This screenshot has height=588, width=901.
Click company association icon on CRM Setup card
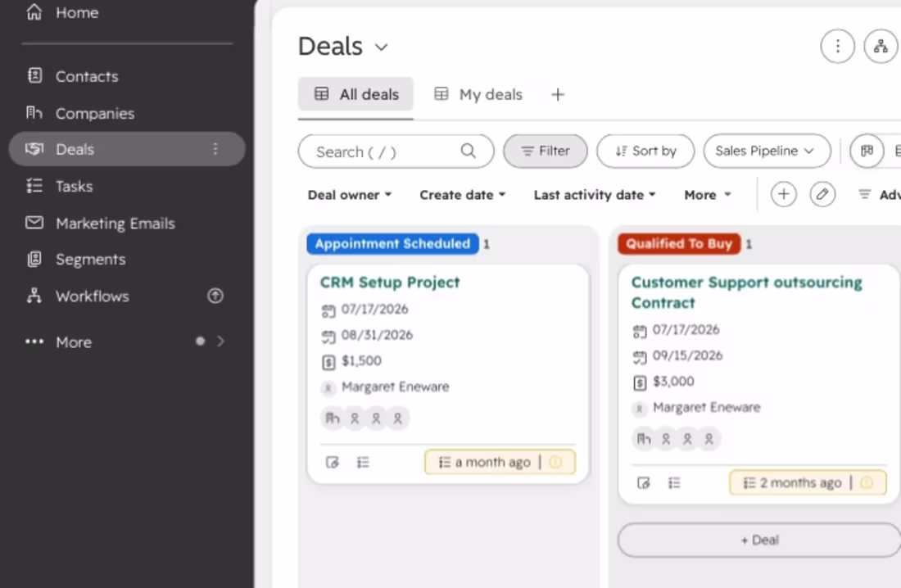tap(332, 418)
